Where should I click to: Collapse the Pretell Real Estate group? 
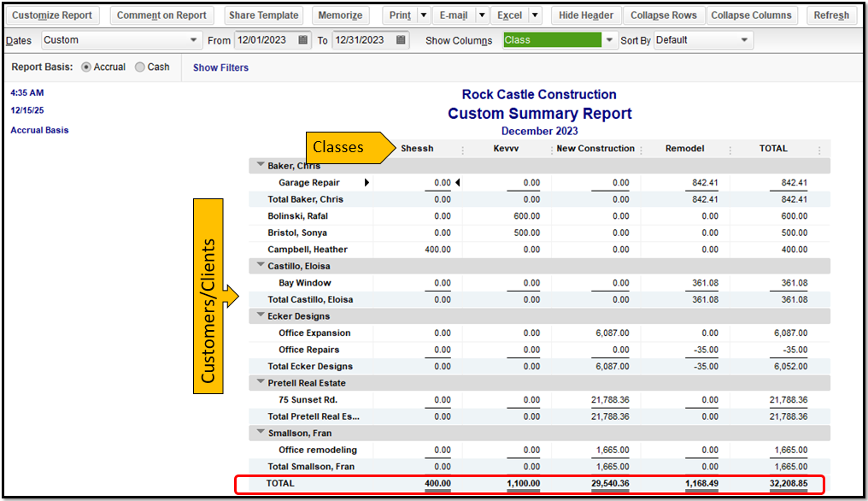point(259,383)
